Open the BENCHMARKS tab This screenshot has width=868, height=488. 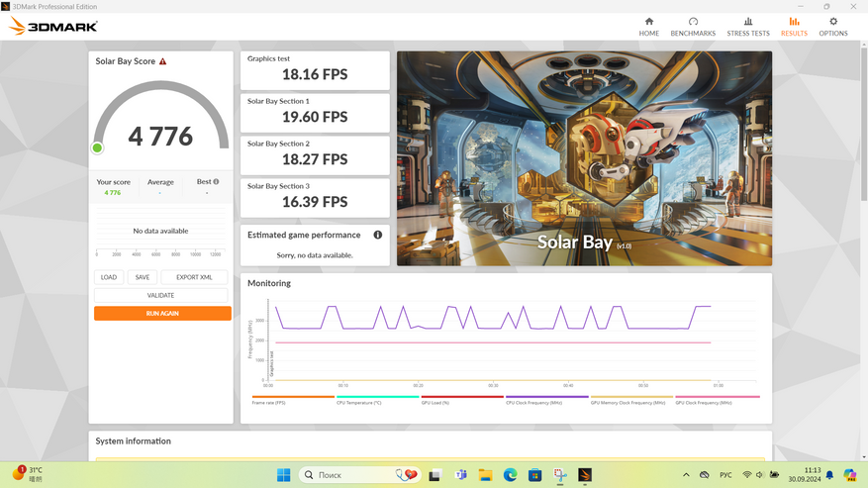[x=693, y=27]
